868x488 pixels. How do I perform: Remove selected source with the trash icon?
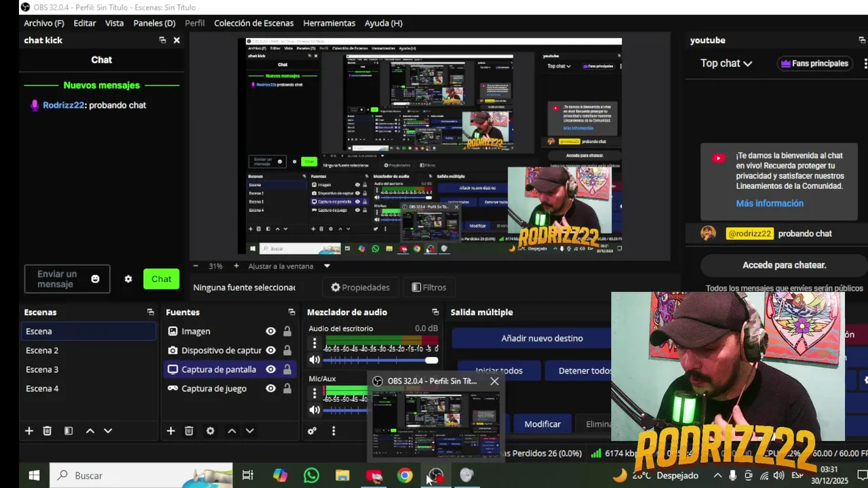click(x=189, y=430)
